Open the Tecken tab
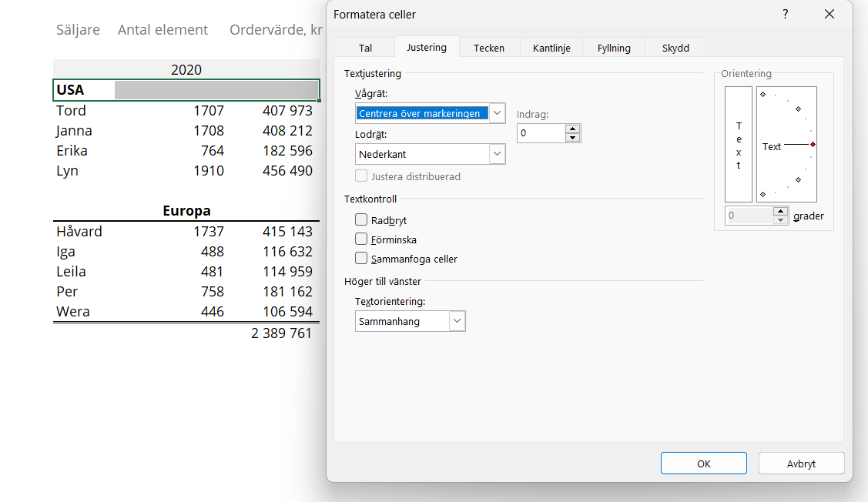The width and height of the screenshot is (868, 502). coord(489,47)
